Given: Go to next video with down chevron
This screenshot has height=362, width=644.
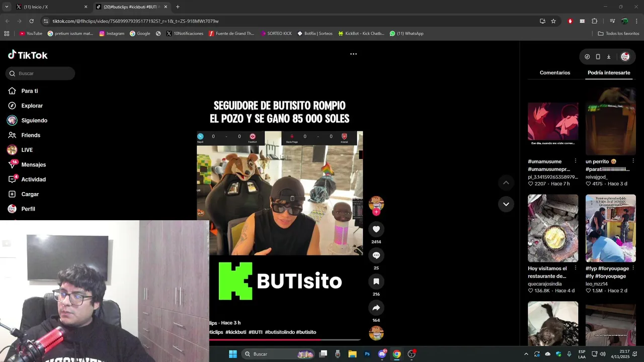Looking at the screenshot, I should click(506, 204).
